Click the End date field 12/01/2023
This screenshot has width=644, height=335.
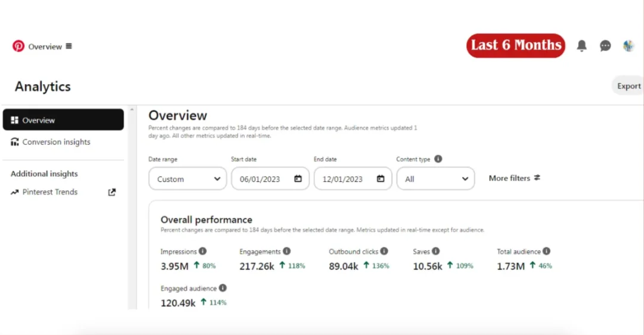coord(353,179)
